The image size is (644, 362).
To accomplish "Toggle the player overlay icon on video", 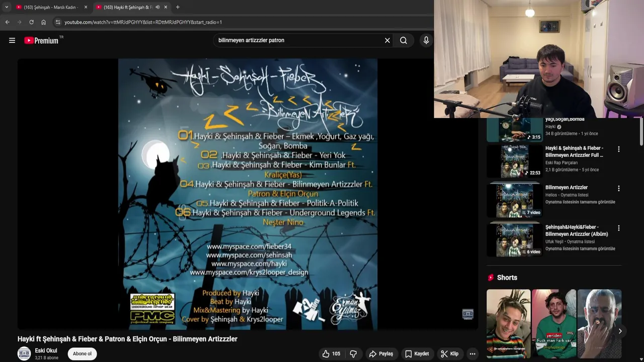I will (x=468, y=315).
